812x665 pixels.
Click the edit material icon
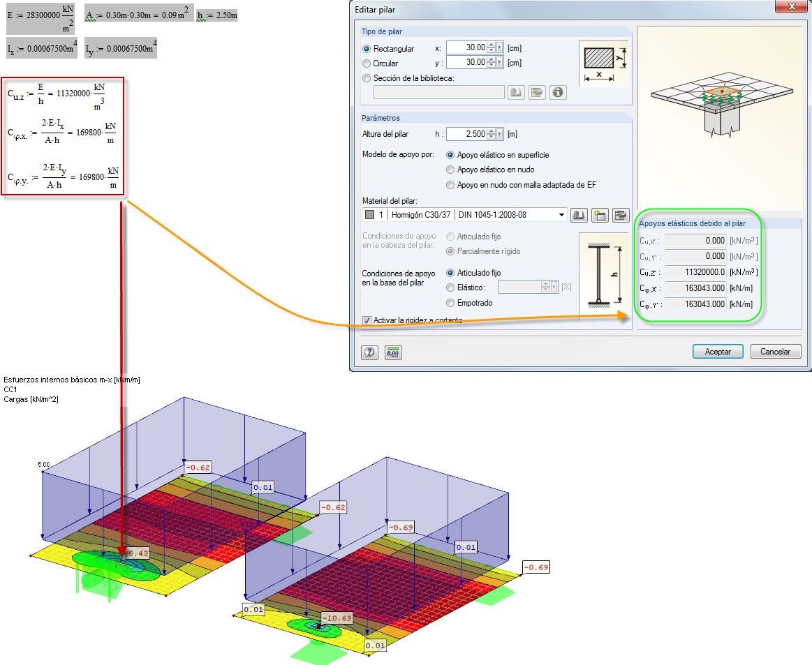(x=621, y=215)
